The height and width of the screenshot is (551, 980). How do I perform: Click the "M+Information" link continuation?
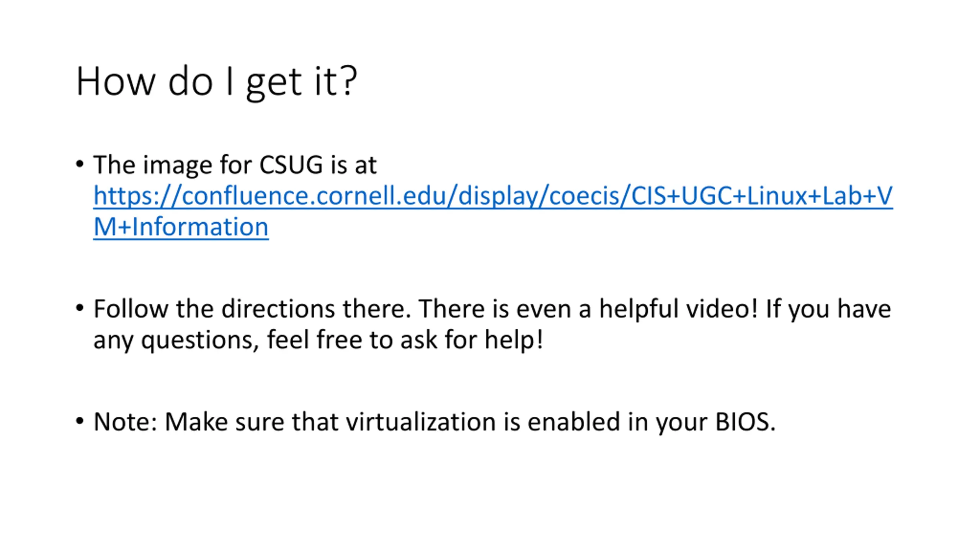[x=181, y=227]
